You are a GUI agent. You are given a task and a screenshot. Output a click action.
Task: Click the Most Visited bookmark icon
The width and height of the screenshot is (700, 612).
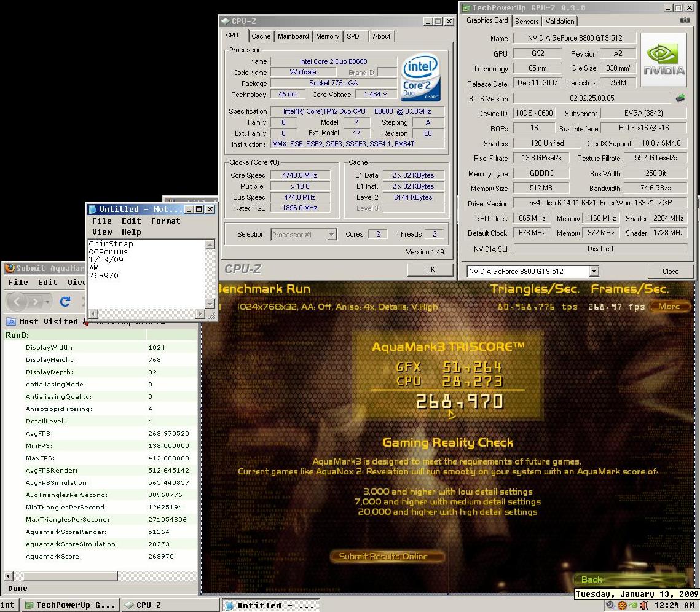pyautogui.click(x=10, y=321)
